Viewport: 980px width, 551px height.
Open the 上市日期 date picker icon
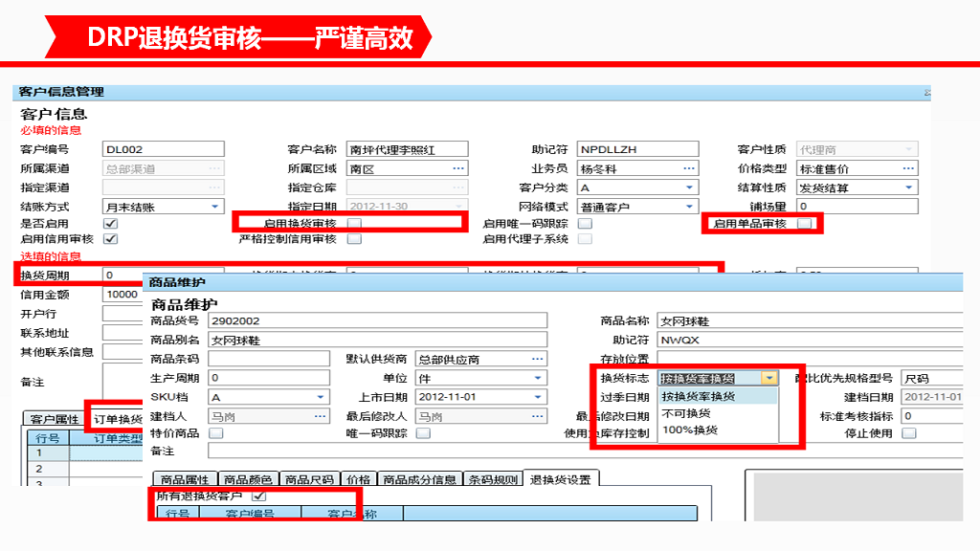(537, 395)
